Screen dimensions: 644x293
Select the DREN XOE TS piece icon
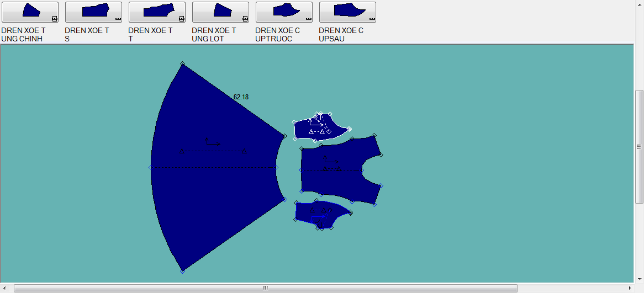coord(93,12)
